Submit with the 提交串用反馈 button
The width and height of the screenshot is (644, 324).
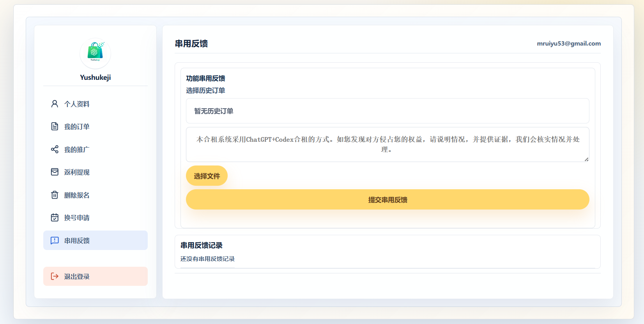[387, 199]
